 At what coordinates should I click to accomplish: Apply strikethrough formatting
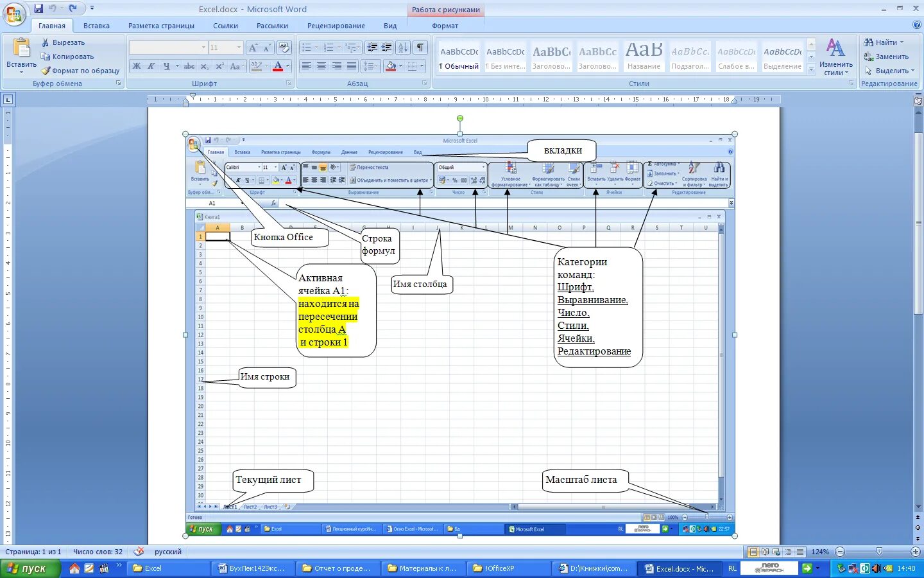(x=189, y=66)
